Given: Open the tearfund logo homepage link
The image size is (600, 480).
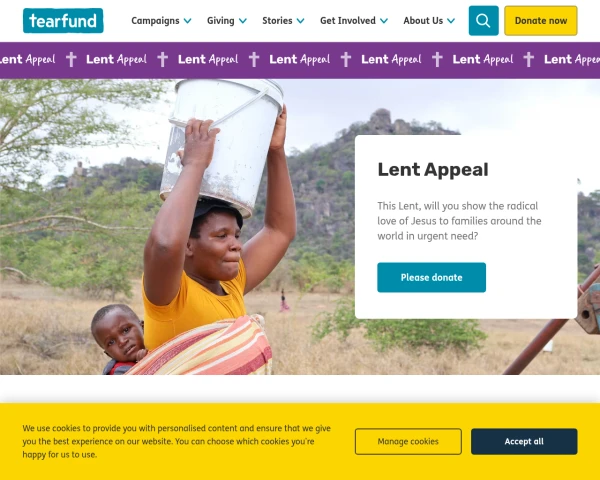Looking at the screenshot, I should (x=63, y=21).
